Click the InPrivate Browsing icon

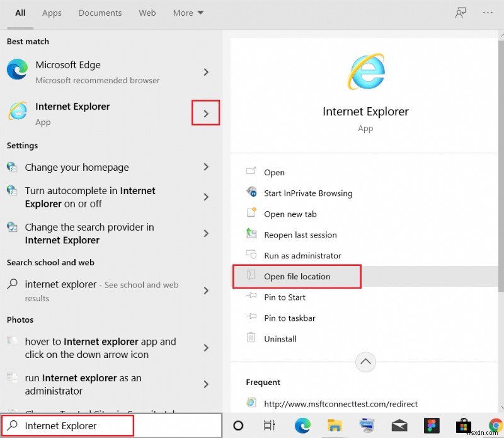point(251,192)
